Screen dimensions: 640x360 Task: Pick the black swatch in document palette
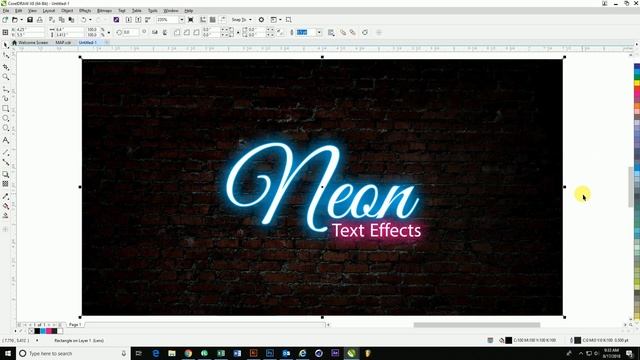37,331
